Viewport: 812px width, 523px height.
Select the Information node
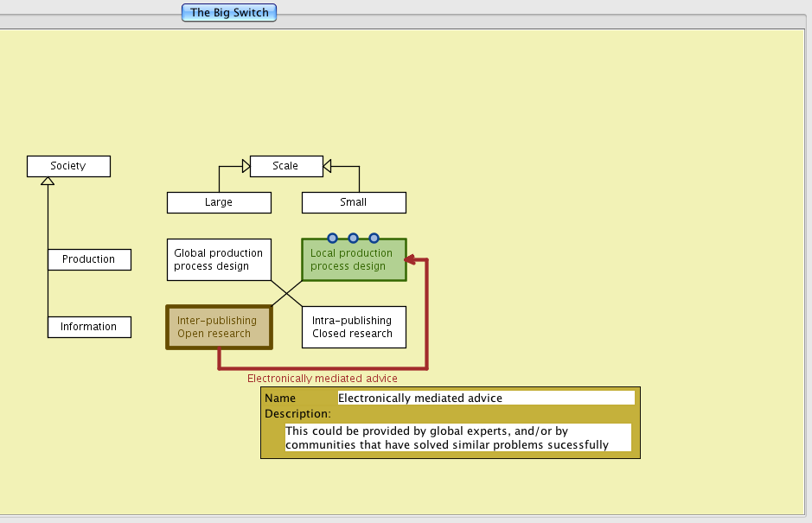tap(88, 327)
